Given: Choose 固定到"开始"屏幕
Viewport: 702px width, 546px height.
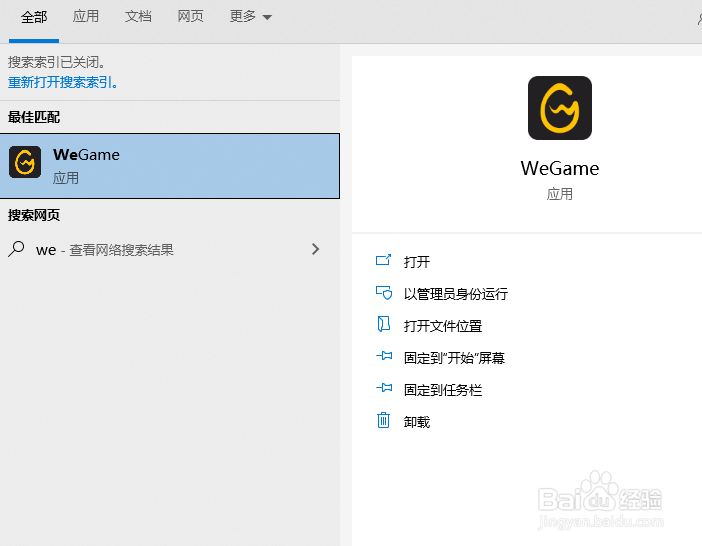Looking at the screenshot, I should (x=454, y=358).
